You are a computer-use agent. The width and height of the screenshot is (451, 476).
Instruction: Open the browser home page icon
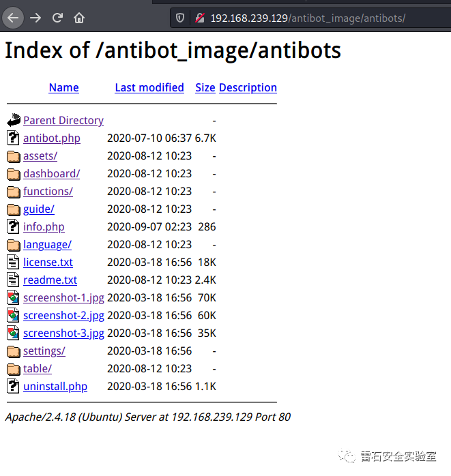tap(79, 18)
